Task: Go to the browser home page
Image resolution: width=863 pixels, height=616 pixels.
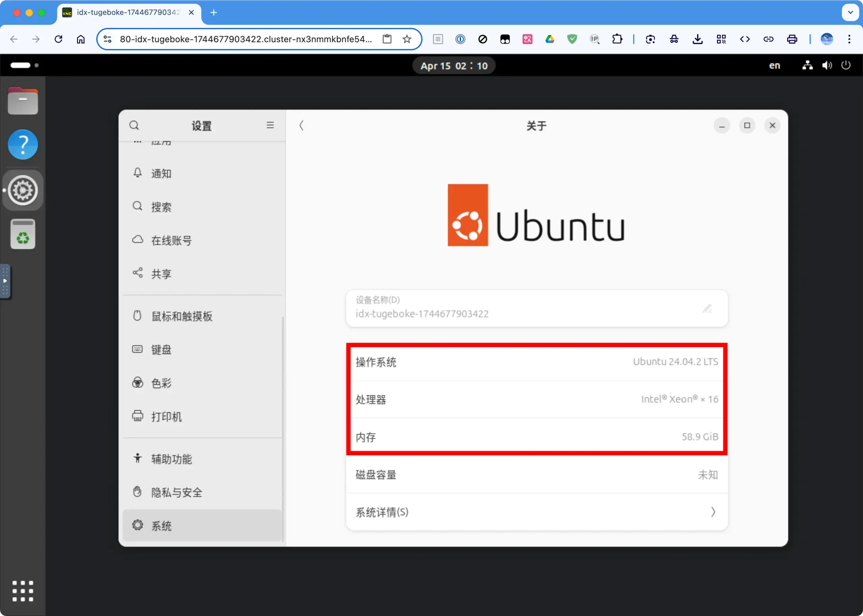Action: point(81,39)
